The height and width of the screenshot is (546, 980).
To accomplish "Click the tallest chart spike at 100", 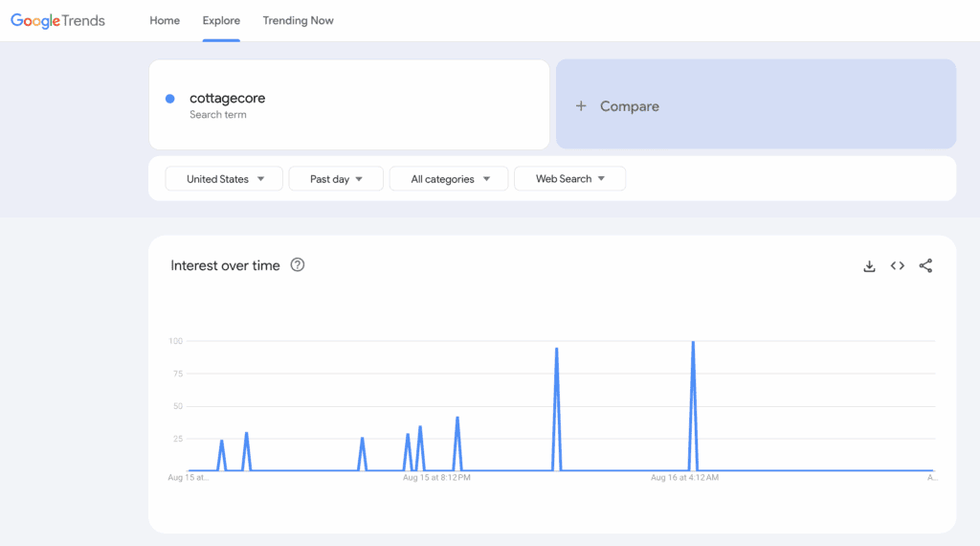I will tap(693, 343).
